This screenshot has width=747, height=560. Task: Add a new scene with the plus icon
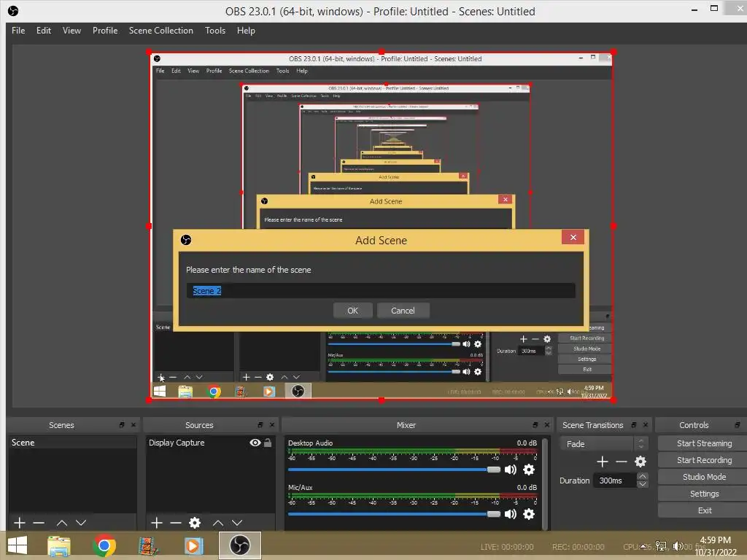(x=20, y=523)
